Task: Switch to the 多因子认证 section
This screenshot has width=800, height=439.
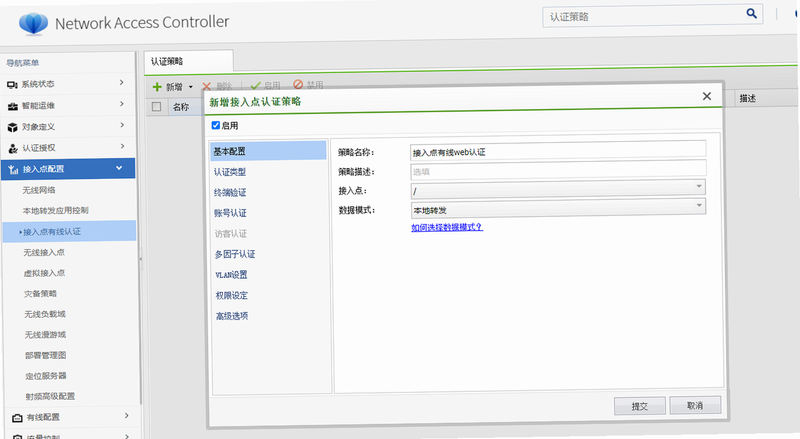Action: 235,254
